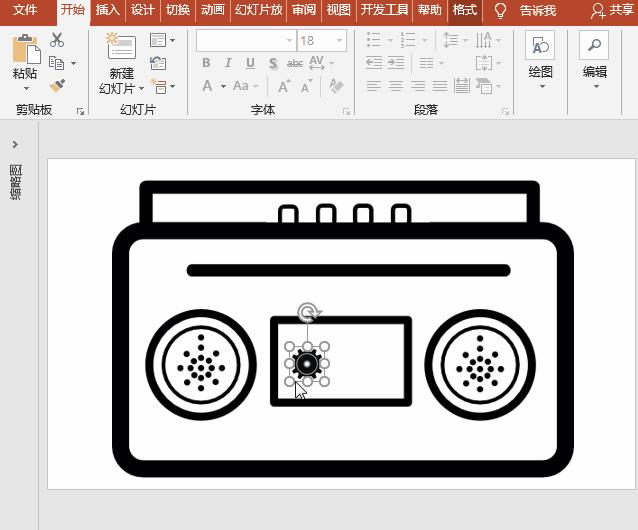This screenshot has height=530, width=638.
Task: Click the Editing (编辑) magnifier button
Action: click(594, 59)
